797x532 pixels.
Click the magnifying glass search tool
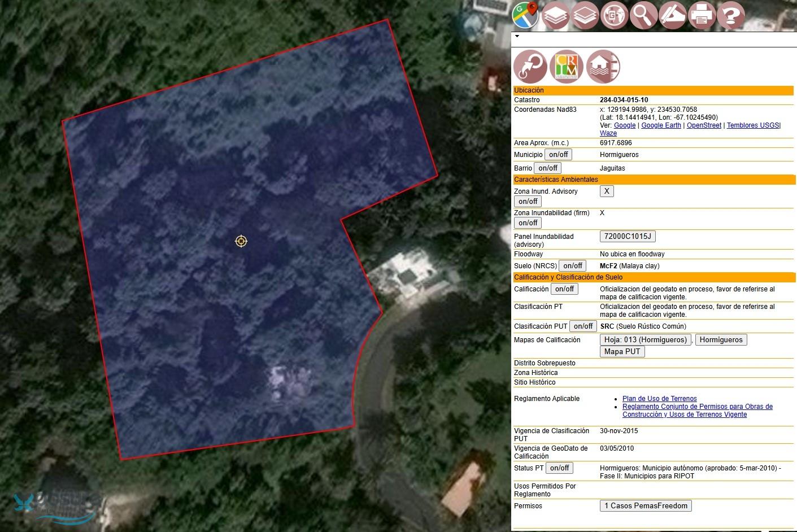point(643,15)
